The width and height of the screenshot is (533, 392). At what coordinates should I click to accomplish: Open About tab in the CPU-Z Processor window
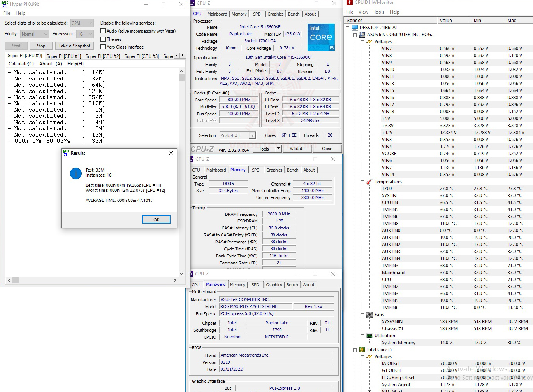coord(310,14)
